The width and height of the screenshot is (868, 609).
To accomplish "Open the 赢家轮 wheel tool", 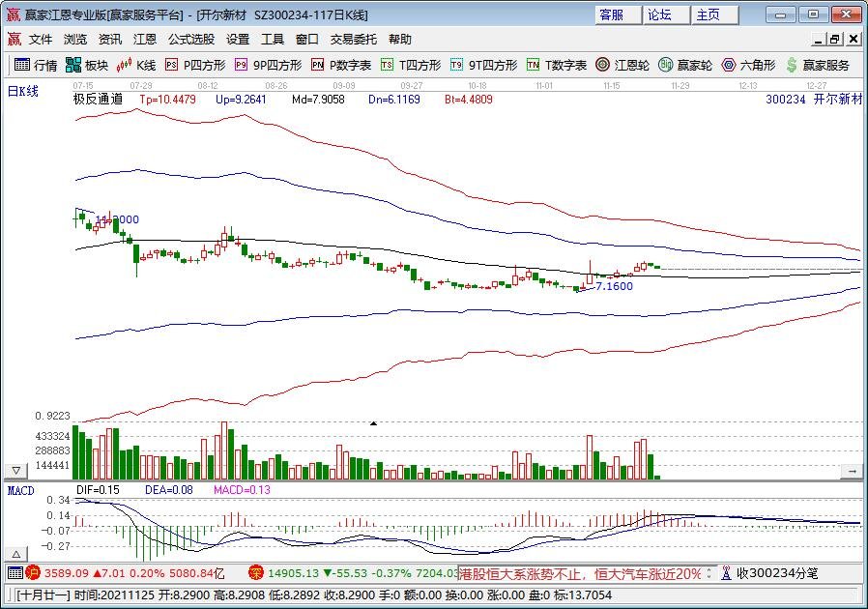I will point(685,66).
